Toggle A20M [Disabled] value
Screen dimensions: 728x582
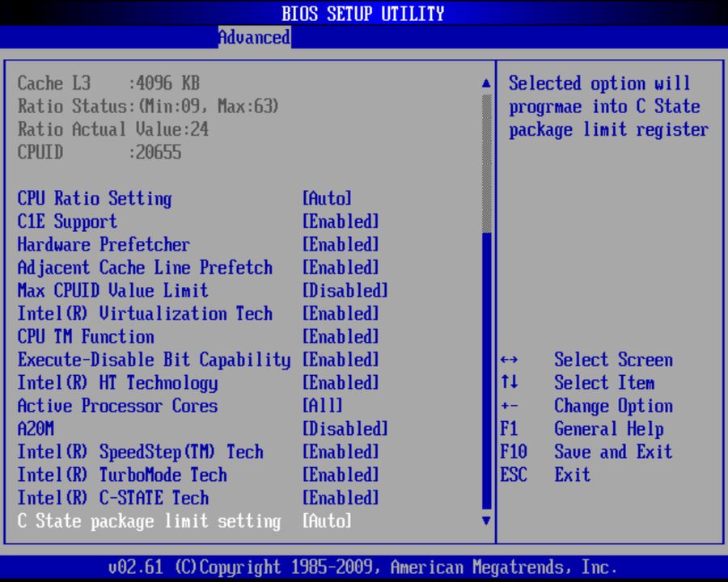(x=345, y=429)
